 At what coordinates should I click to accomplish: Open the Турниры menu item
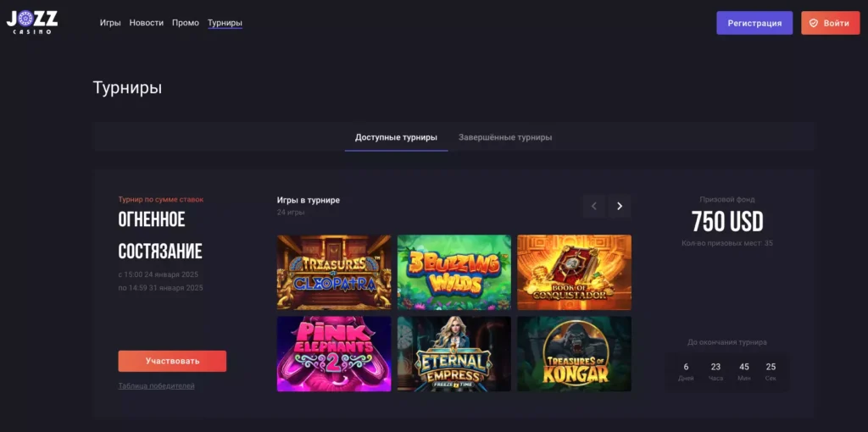(225, 23)
